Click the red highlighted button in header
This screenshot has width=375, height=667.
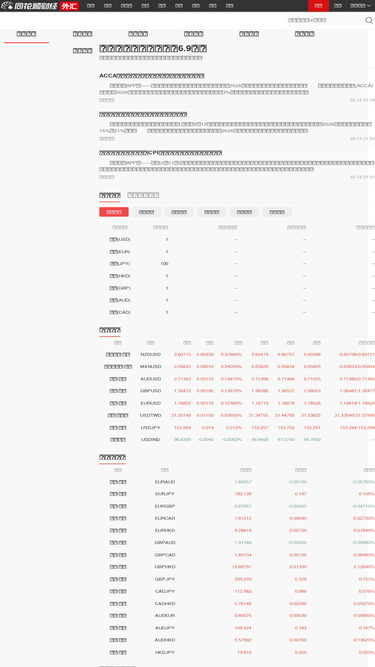click(318, 6)
